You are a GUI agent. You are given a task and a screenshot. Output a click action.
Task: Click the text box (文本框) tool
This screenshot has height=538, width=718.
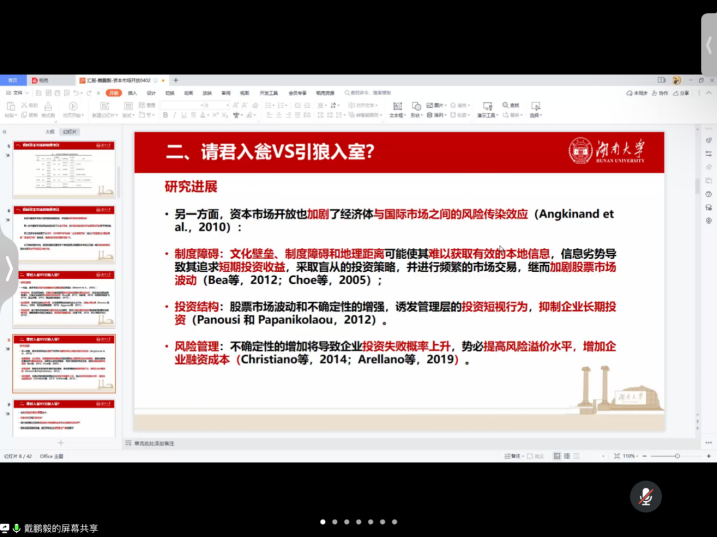pos(395,107)
